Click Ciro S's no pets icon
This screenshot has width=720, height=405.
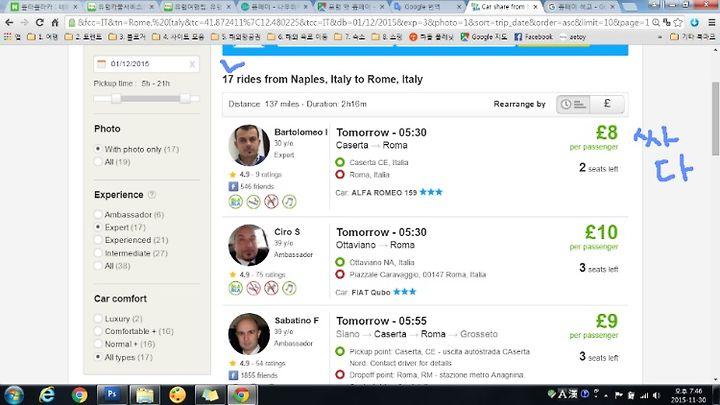coord(271,288)
